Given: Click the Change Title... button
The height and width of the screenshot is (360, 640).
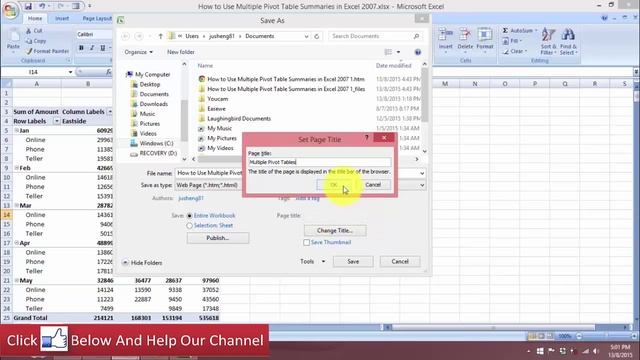Looking at the screenshot, I should pyautogui.click(x=335, y=231).
